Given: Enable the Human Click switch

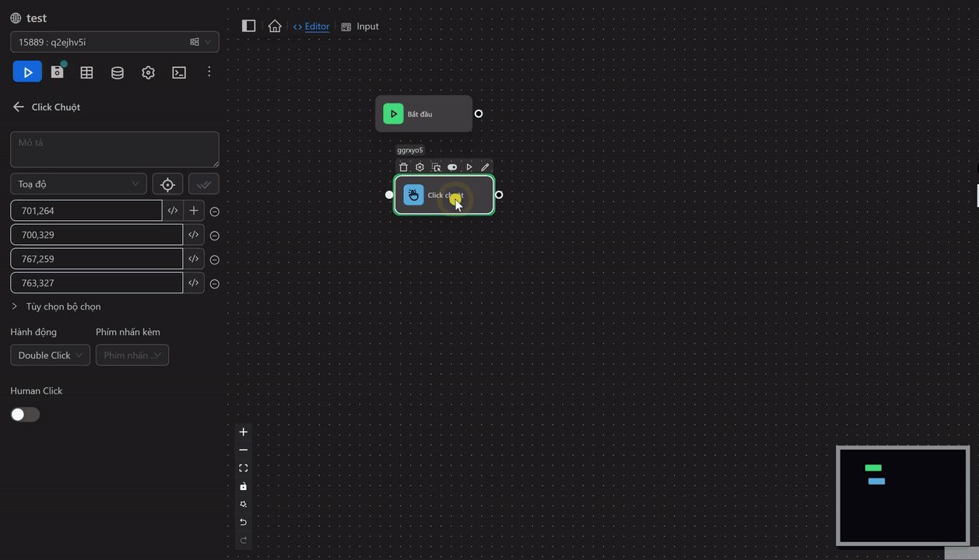Looking at the screenshot, I should coord(25,415).
